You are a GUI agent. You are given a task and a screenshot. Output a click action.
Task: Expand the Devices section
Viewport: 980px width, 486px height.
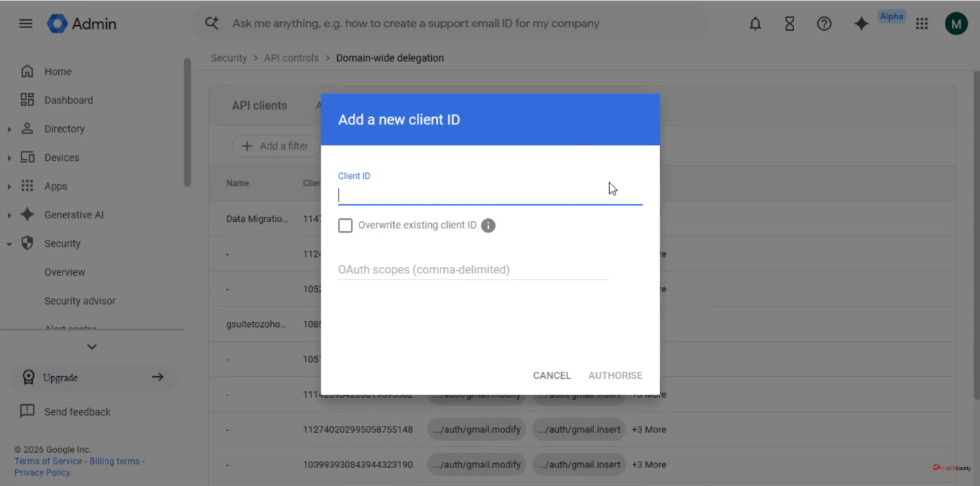click(x=9, y=157)
